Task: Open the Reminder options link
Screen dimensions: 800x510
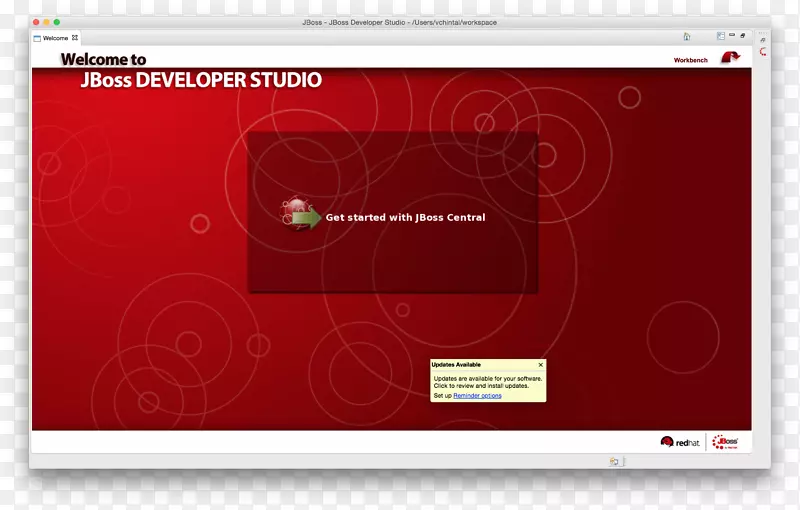Action: point(477,396)
